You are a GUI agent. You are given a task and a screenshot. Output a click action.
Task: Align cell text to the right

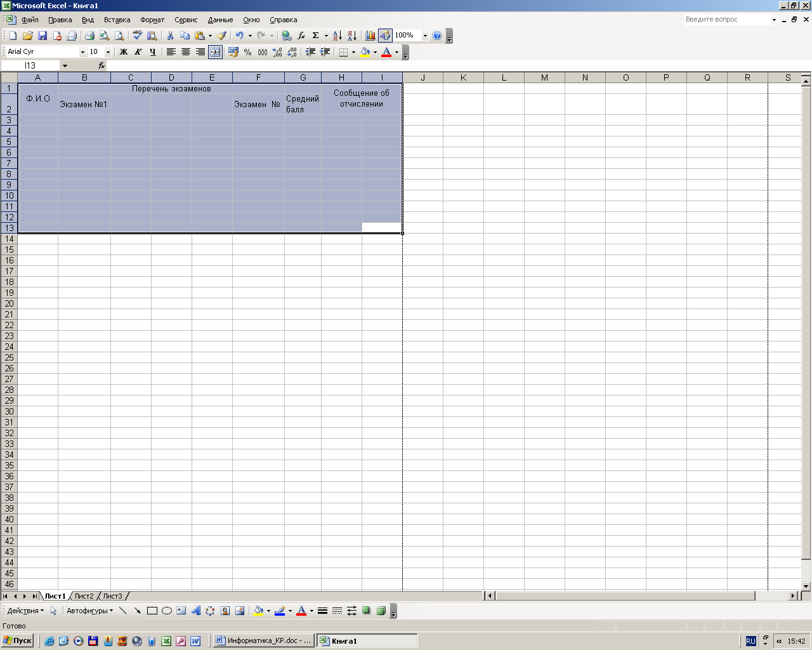200,52
